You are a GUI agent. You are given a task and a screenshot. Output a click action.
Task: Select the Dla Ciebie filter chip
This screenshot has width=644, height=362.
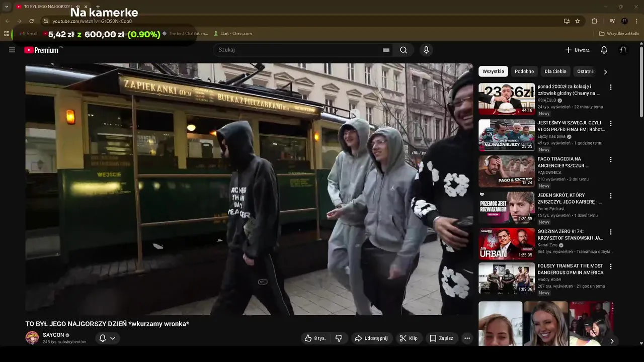click(555, 71)
